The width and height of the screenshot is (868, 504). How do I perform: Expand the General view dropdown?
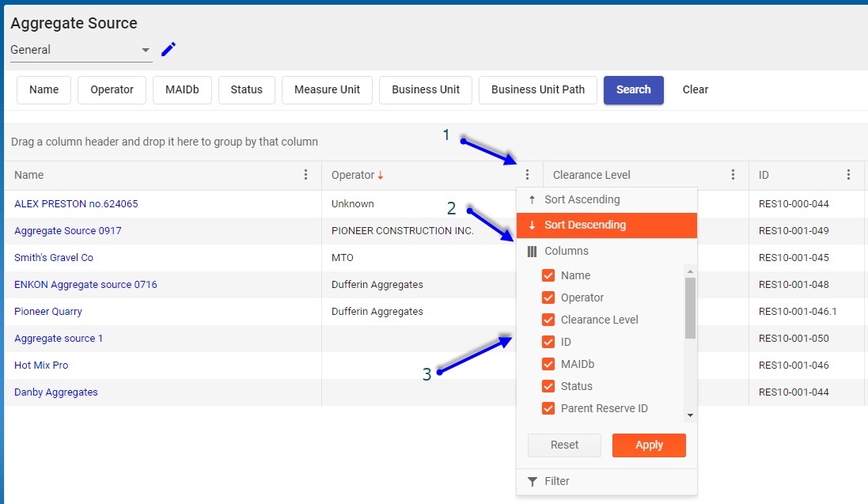pyautogui.click(x=146, y=50)
